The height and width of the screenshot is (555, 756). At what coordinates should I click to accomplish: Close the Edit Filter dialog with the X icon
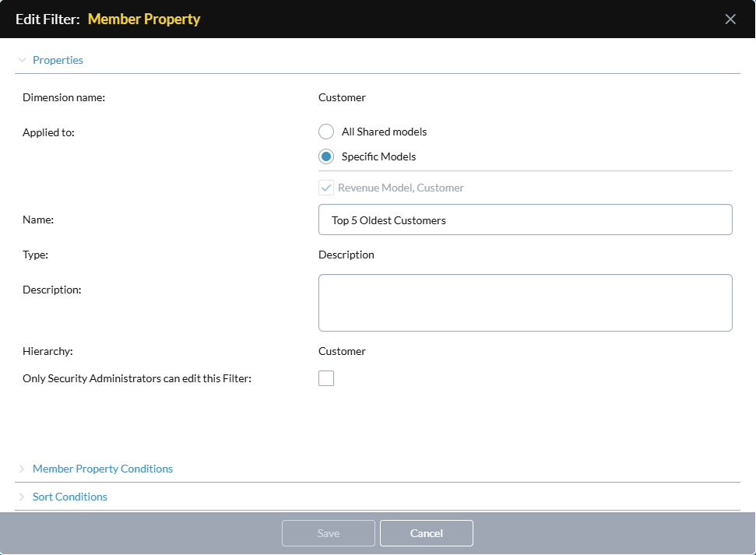coord(730,19)
